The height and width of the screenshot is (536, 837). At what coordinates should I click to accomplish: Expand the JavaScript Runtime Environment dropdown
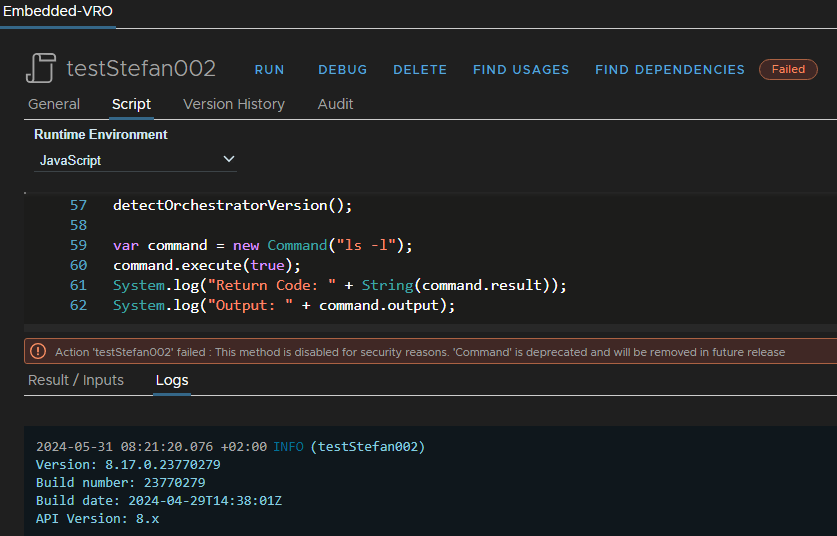click(x=135, y=160)
